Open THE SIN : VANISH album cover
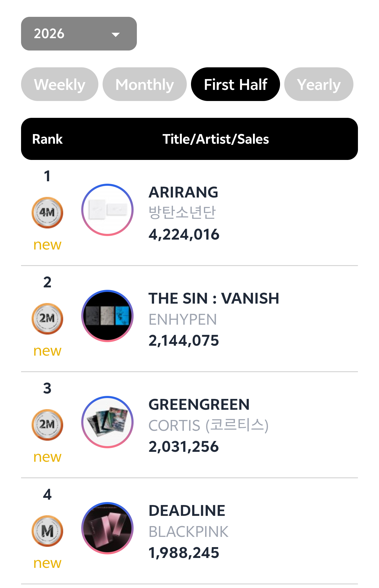379x588 pixels. pos(107,316)
